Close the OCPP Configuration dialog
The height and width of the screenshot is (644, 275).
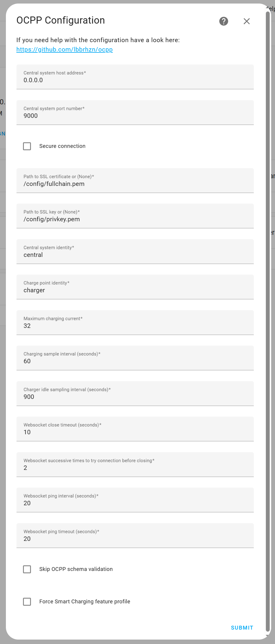point(247,21)
